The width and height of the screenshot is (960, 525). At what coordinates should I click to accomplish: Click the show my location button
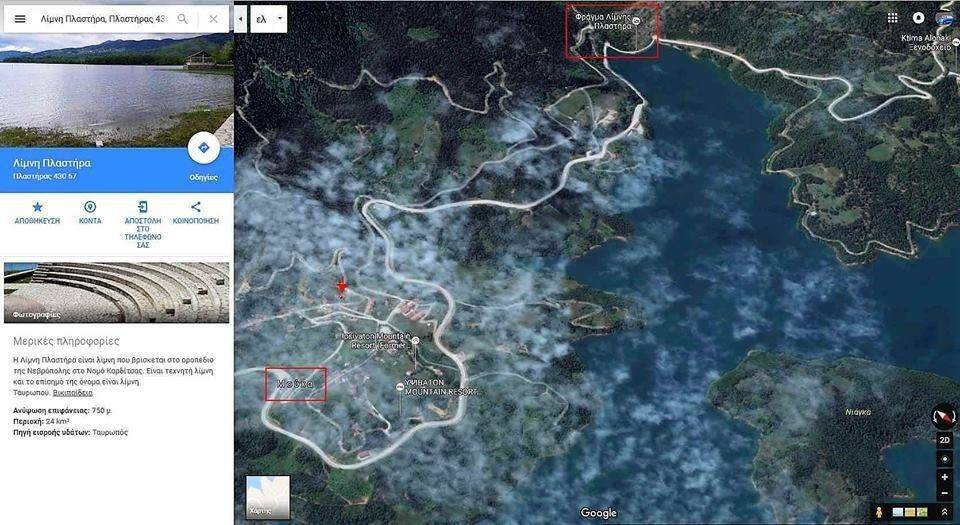pyautogui.click(x=944, y=459)
